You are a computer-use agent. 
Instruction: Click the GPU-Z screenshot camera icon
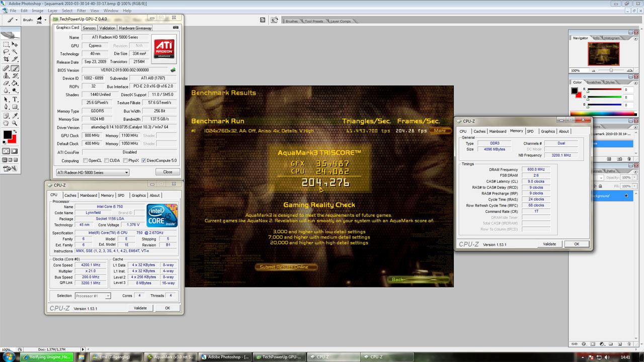coord(176,28)
